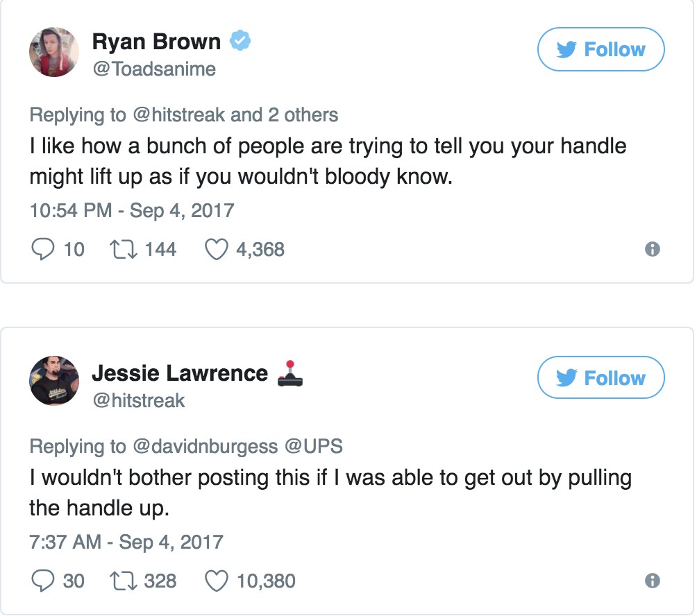
Task: Click the Ryan Brown display name
Action: 156,42
